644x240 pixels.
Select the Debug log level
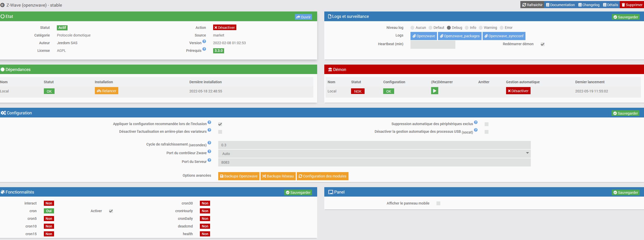[449, 28]
